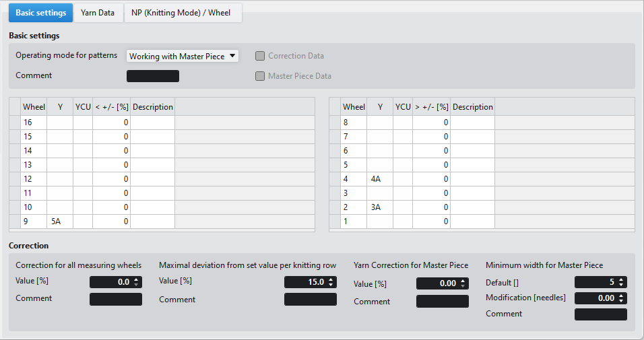
Task: Select the Wheel 9 row with 5A
Action: 34,222
